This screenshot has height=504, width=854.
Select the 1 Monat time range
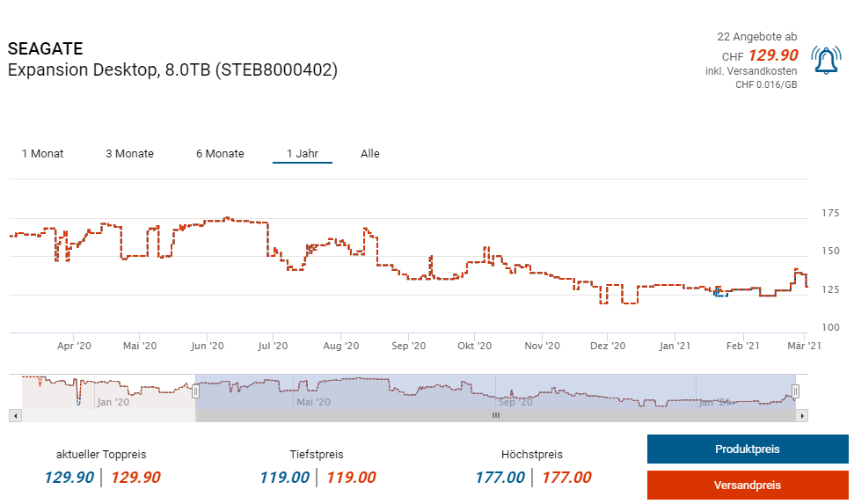[42, 154]
